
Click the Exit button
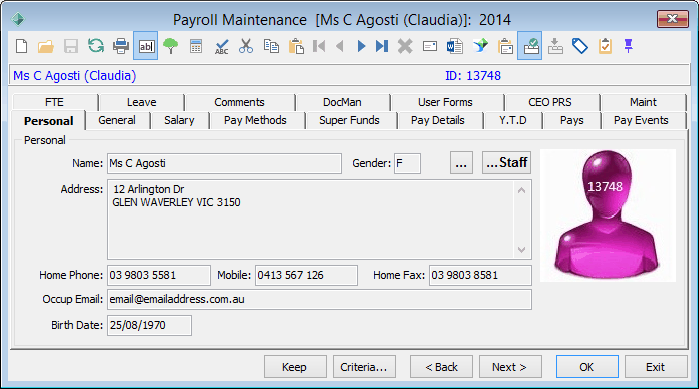pos(656,367)
